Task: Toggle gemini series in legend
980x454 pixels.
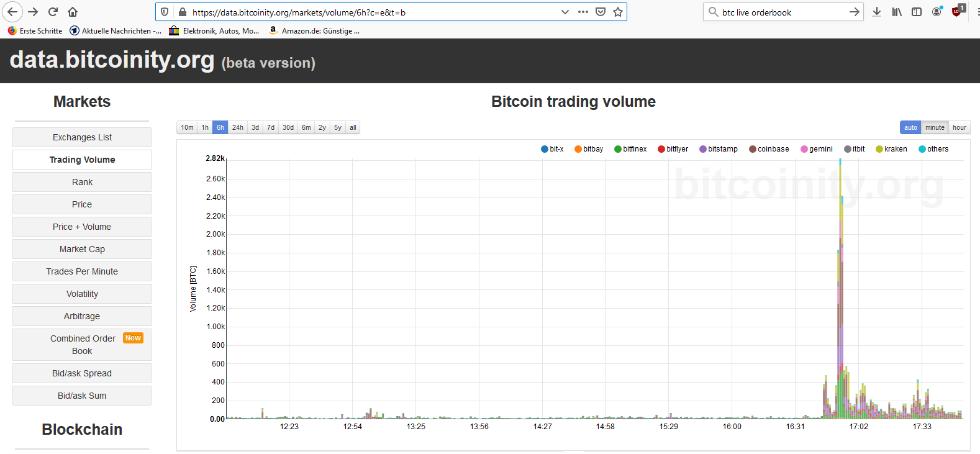Action: tap(817, 149)
